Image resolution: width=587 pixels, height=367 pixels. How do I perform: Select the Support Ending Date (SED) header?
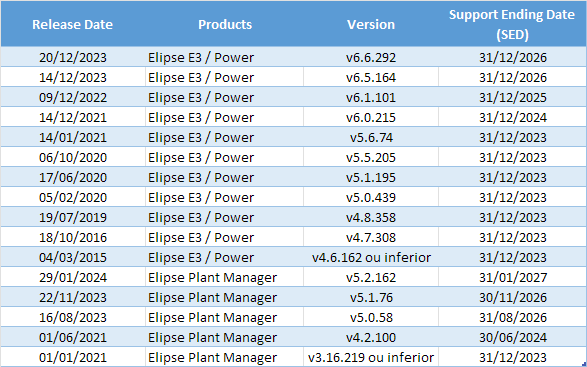point(512,24)
